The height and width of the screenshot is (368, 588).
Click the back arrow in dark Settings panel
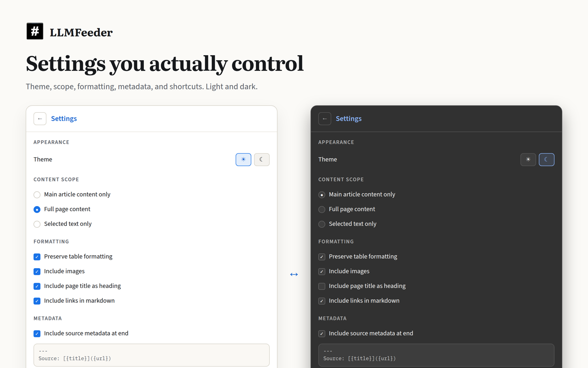(325, 119)
